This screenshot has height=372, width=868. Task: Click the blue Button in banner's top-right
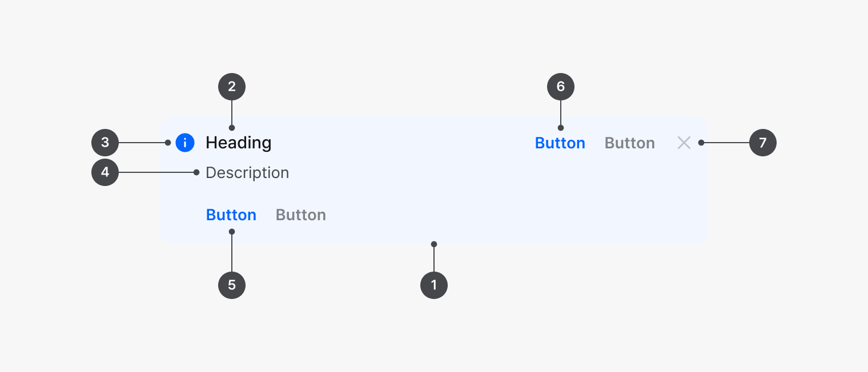[x=560, y=143]
